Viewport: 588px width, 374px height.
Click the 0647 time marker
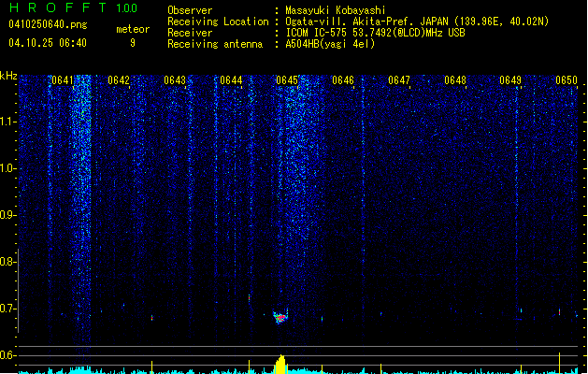click(399, 80)
